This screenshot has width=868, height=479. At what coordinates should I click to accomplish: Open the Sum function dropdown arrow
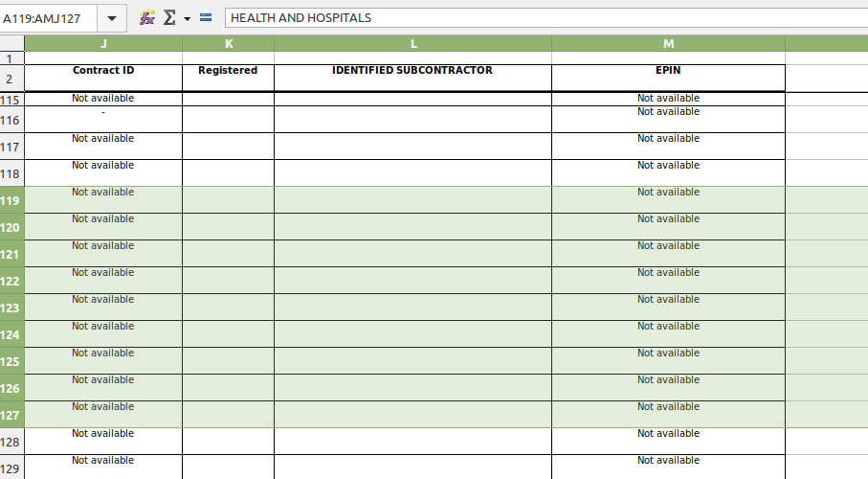click(x=187, y=18)
